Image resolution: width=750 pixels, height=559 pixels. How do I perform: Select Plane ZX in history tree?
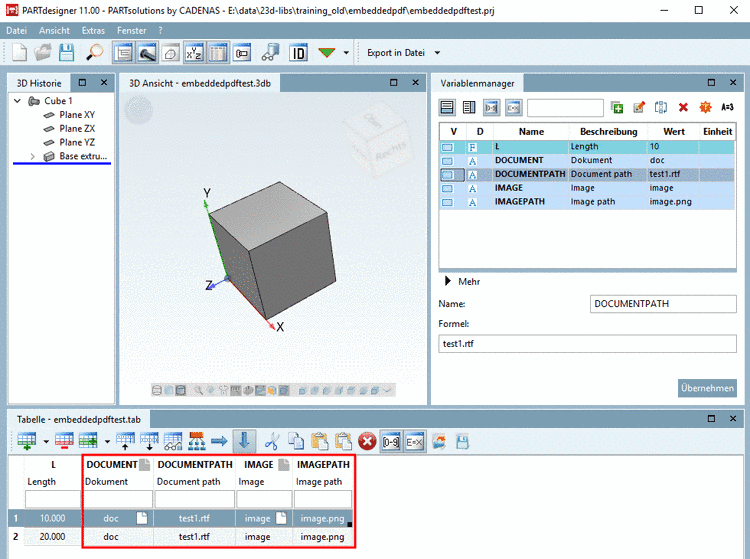point(77,129)
